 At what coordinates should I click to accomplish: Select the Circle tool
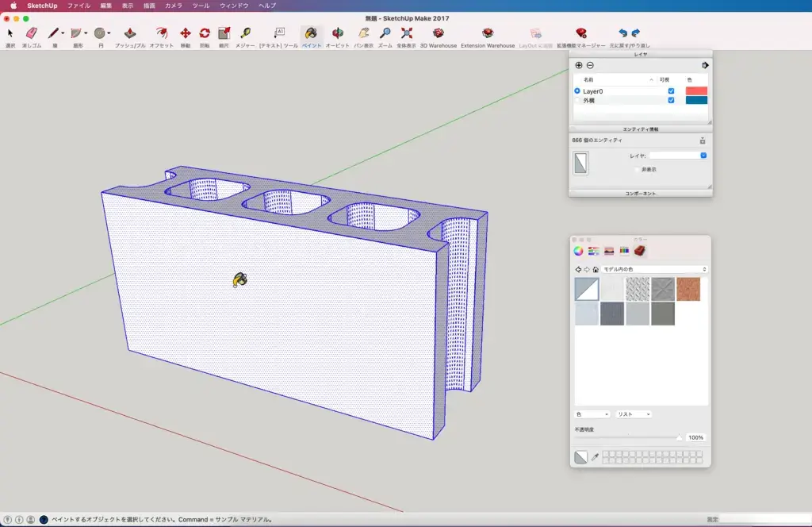[x=99, y=33]
